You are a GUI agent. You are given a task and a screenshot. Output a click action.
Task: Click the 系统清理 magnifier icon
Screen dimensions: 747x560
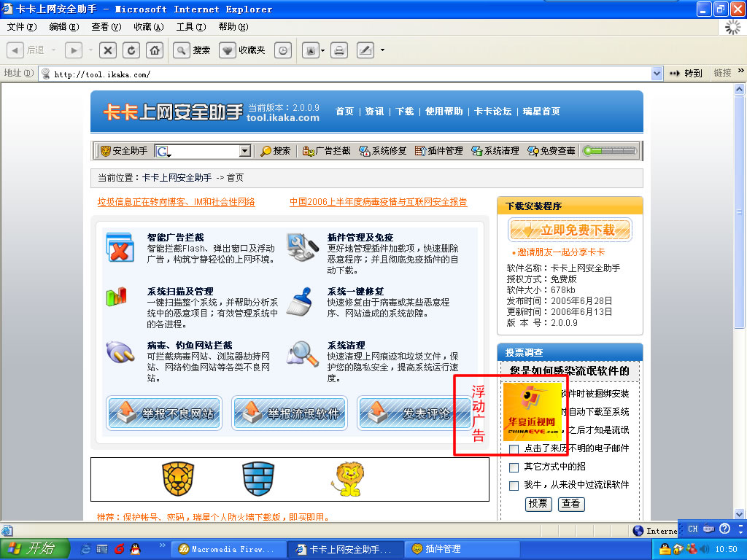coord(303,354)
